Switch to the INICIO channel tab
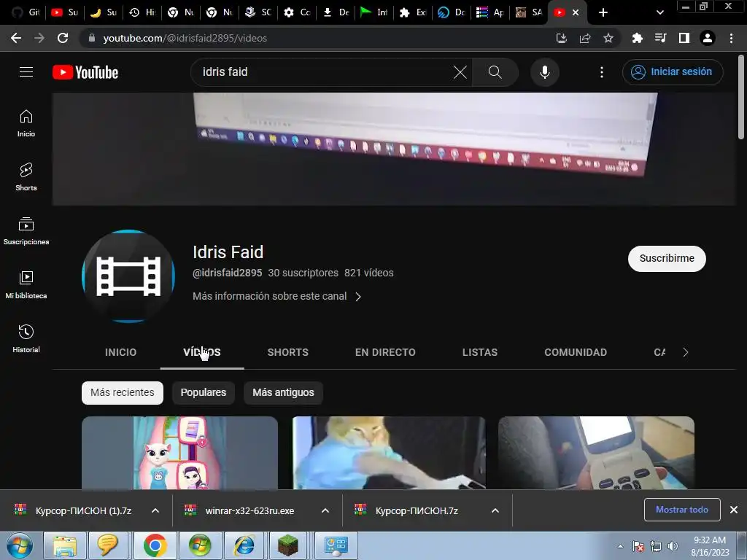Screen dimensions: 747x560 point(120,352)
